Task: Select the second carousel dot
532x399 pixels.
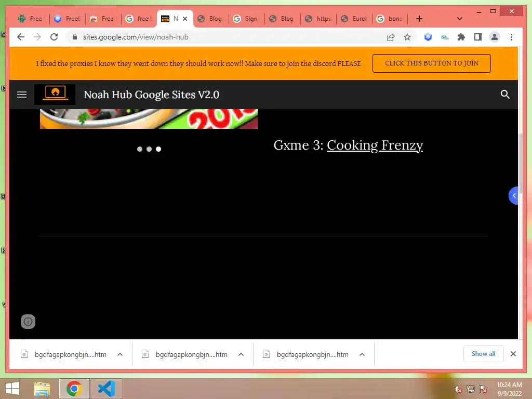Action: (x=149, y=149)
